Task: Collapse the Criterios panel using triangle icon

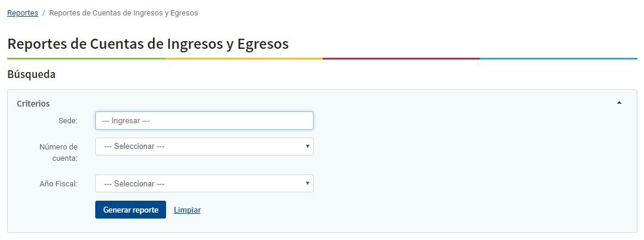Action: pyautogui.click(x=619, y=103)
